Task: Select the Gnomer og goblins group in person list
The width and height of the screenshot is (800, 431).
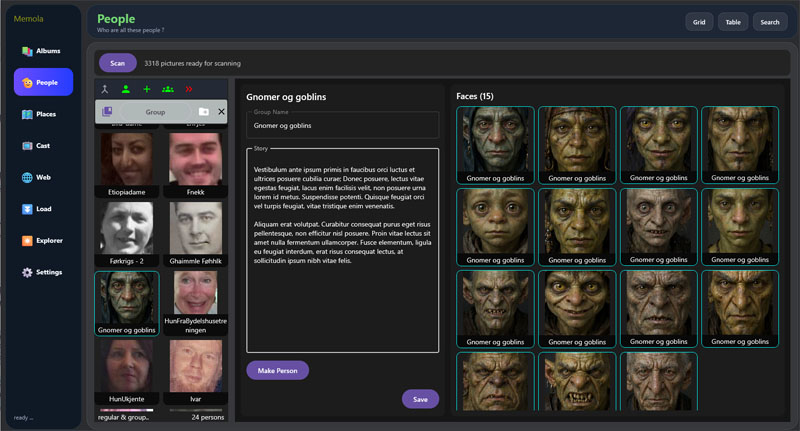Action: point(127,303)
